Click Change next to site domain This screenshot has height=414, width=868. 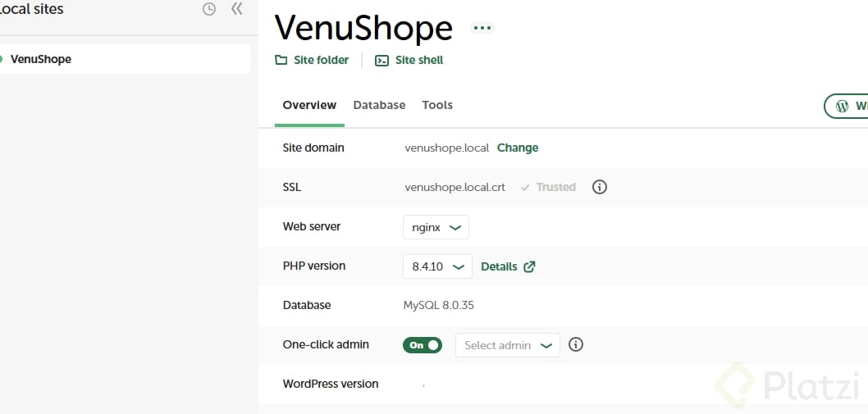tap(518, 148)
